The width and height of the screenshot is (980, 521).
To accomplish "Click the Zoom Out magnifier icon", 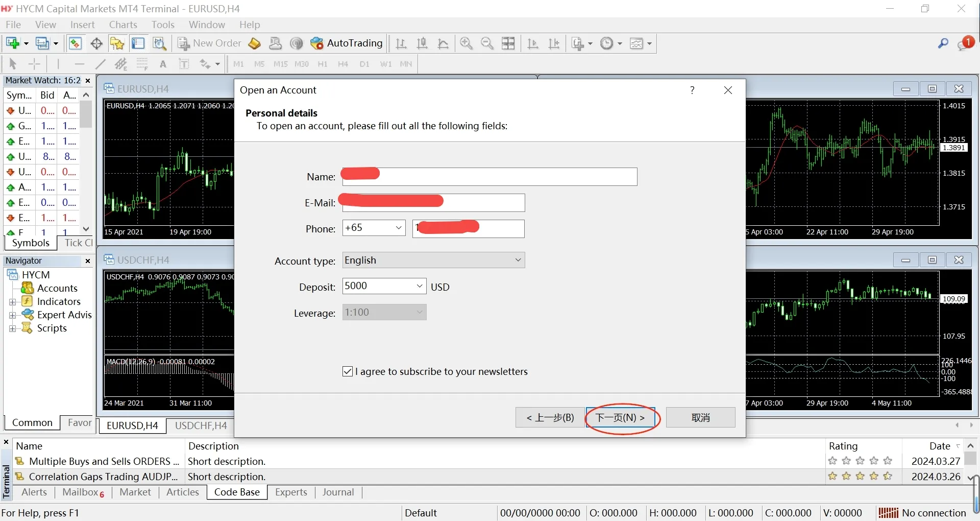I will (487, 43).
